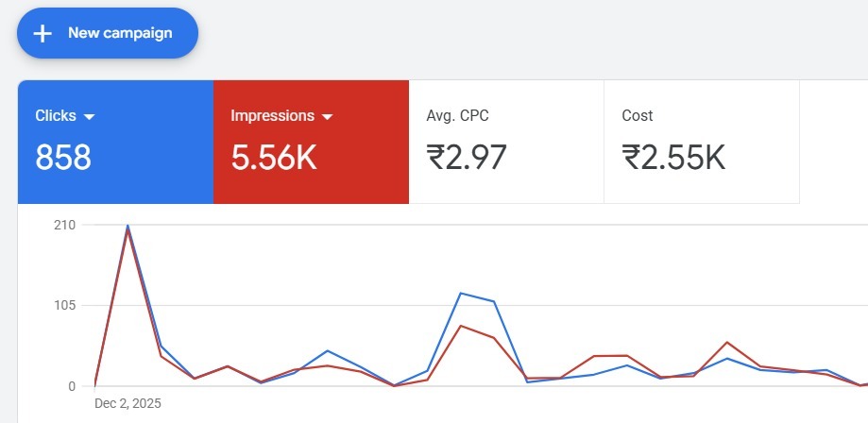Image resolution: width=868 pixels, height=423 pixels.
Task: Click the 0 y-axis label
Action: pyautogui.click(x=72, y=386)
